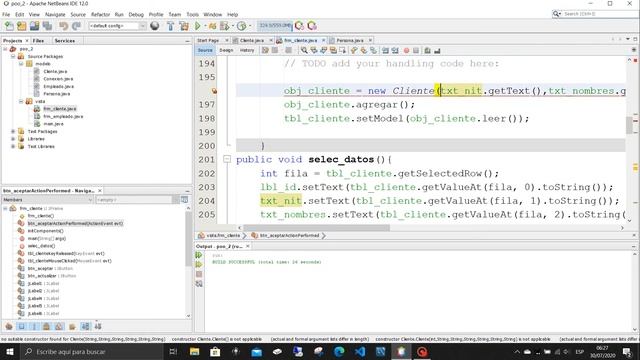Toggle Show Fields filter in Navigator
640x360 pixels.
point(22,327)
